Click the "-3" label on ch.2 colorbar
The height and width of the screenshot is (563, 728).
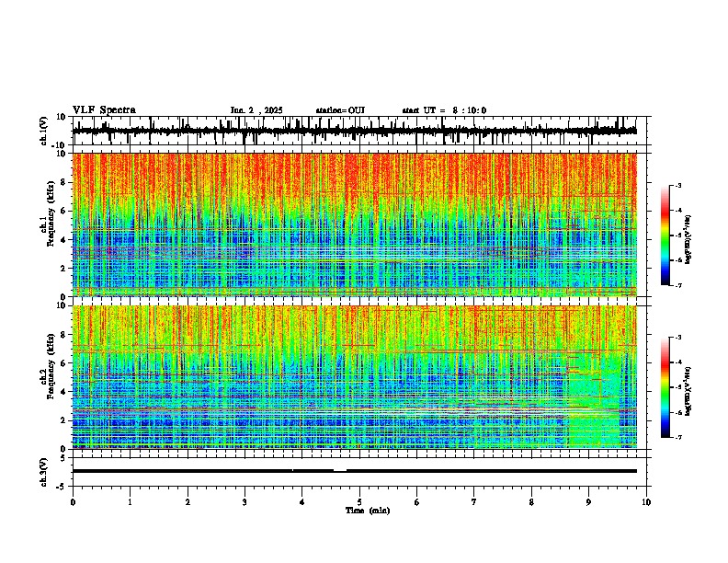coord(678,338)
